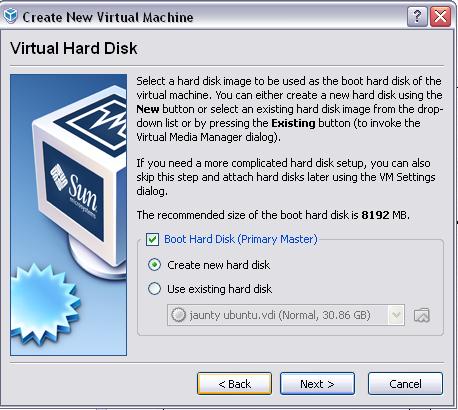
Task: Select Use existing hard disk option
Action: tap(154, 289)
